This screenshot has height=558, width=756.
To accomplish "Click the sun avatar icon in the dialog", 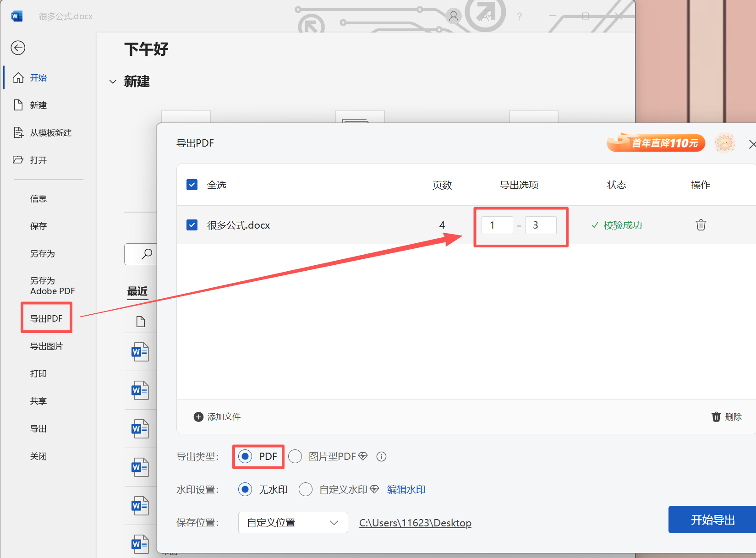I will [x=725, y=142].
